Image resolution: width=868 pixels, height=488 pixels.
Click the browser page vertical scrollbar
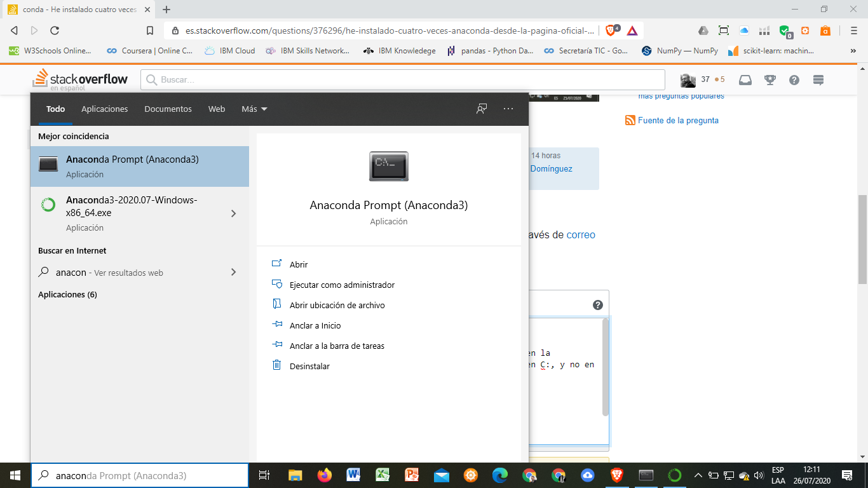[x=863, y=239]
